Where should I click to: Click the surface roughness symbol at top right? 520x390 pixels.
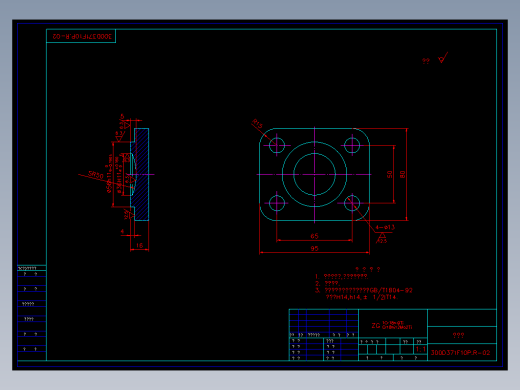[x=443, y=58]
